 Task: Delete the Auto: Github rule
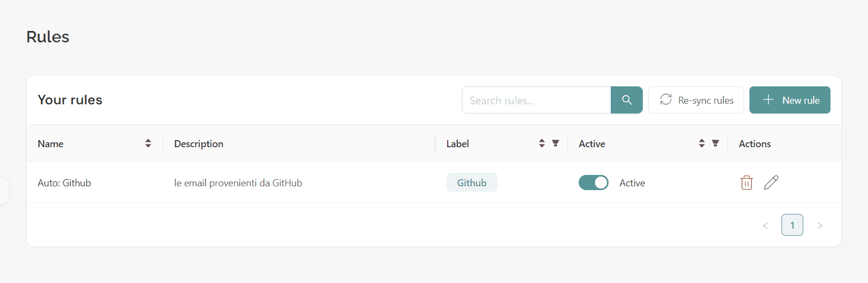click(747, 183)
